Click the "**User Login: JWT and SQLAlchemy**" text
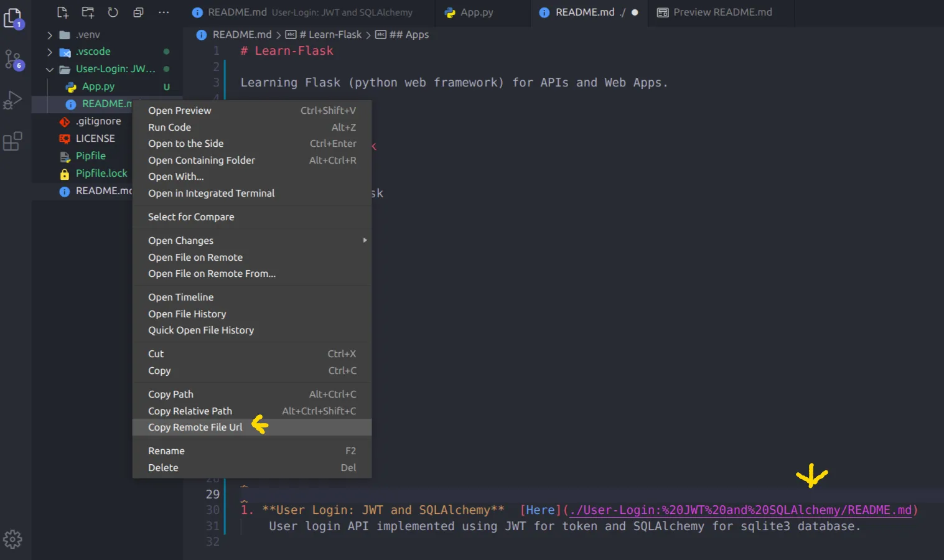The height and width of the screenshot is (560, 944). coord(383,510)
